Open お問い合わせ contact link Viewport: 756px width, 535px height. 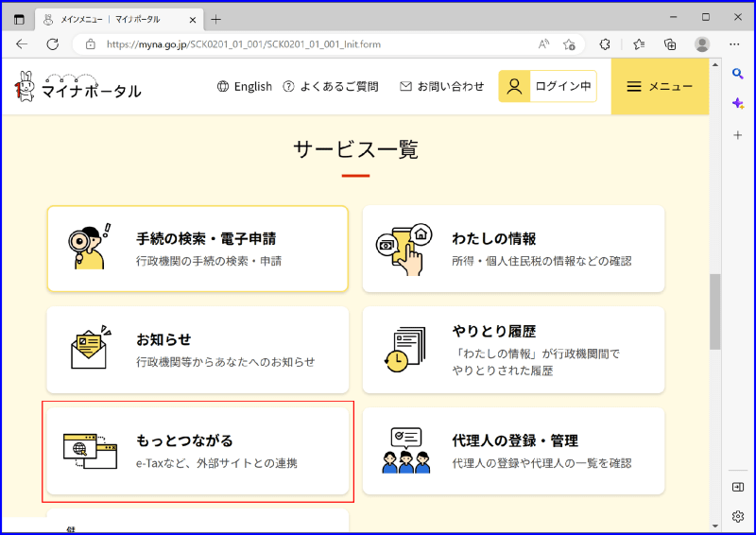tap(442, 86)
